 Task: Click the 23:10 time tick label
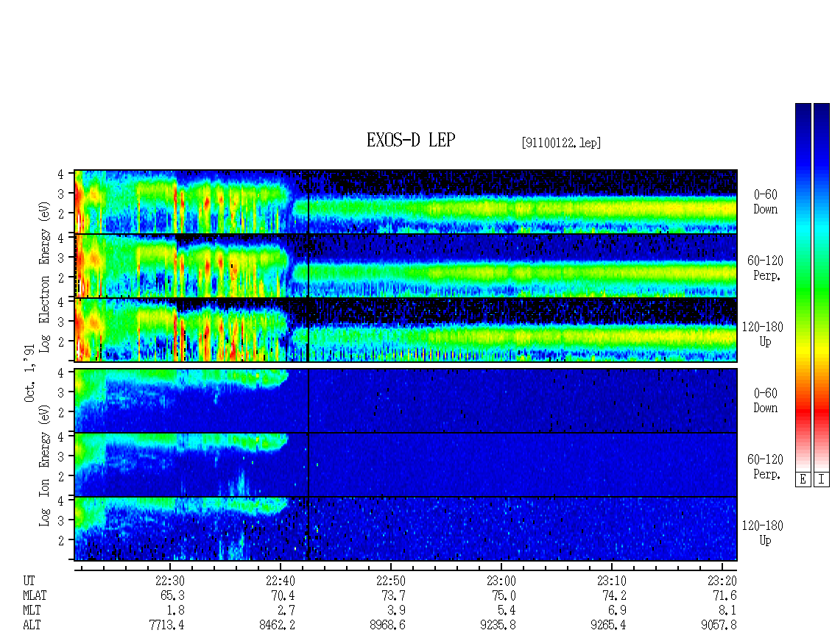611,581
